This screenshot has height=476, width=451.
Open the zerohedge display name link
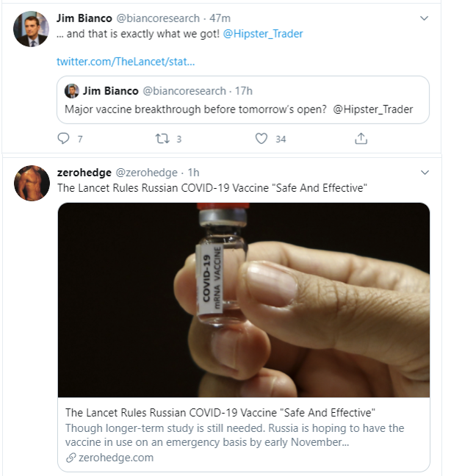point(84,172)
